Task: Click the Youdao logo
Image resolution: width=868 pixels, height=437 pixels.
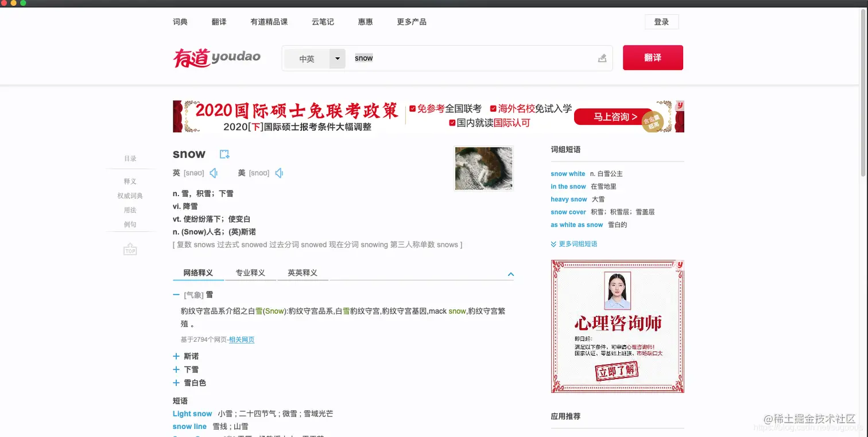Action: point(217,58)
